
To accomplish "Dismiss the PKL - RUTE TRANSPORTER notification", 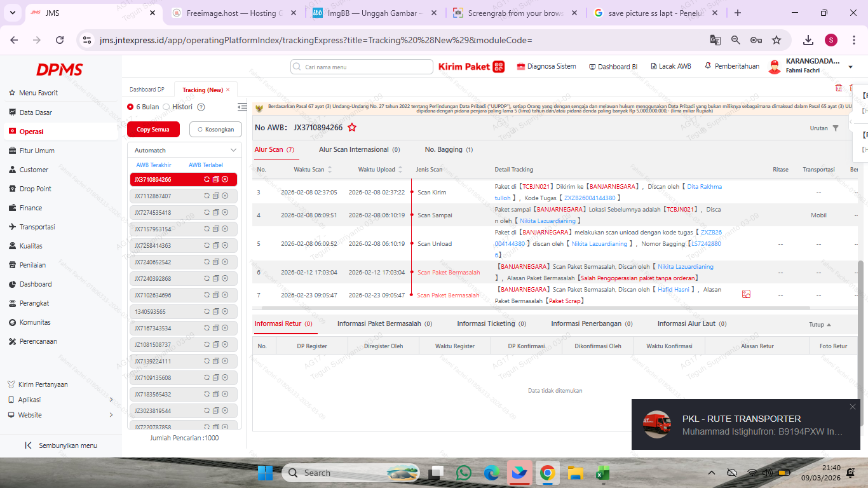I will point(853,407).
